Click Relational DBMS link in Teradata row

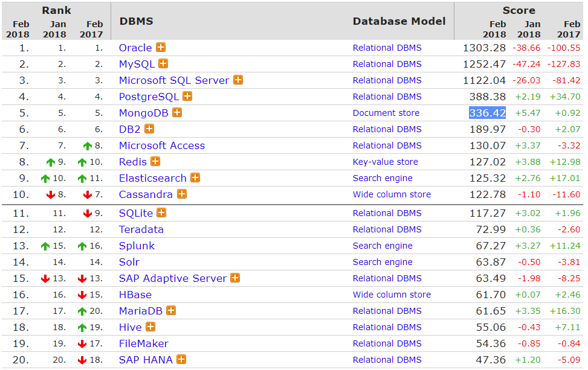click(x=387, y=229)
